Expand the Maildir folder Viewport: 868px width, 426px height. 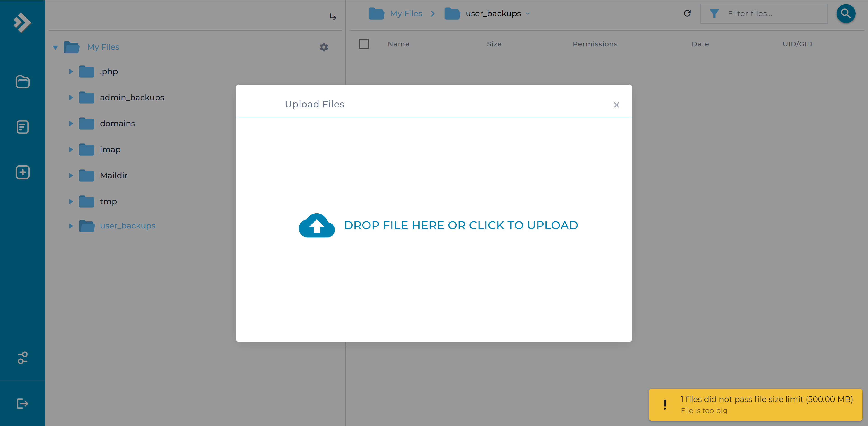tap(71, 175)
